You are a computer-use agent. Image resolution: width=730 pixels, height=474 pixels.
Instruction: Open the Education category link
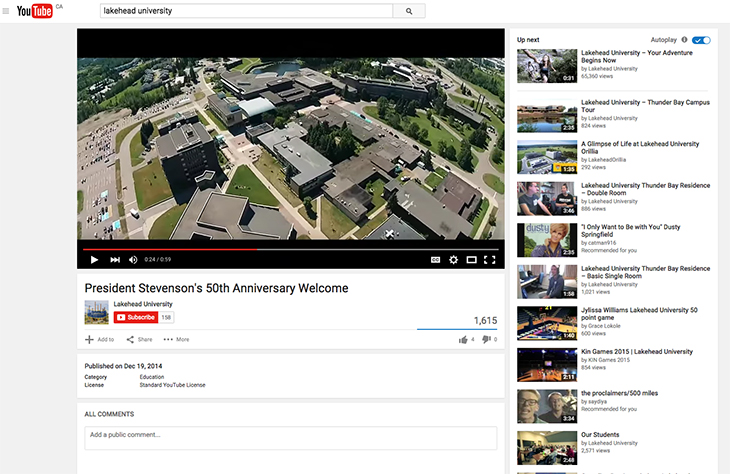152,377
